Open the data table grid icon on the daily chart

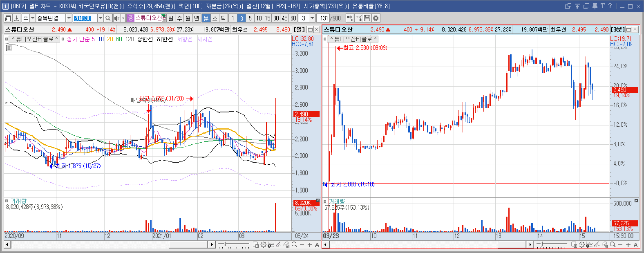(9, 48)
